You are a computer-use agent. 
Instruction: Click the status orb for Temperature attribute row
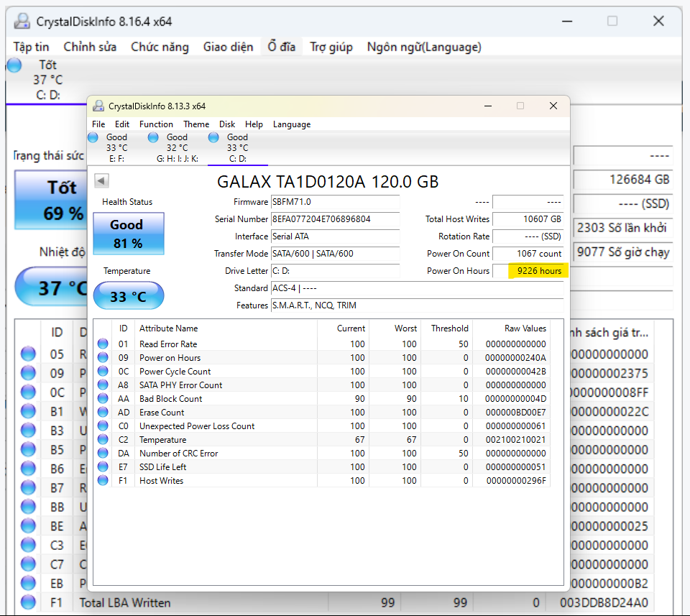pyautogui.click(x=103, y=439)
